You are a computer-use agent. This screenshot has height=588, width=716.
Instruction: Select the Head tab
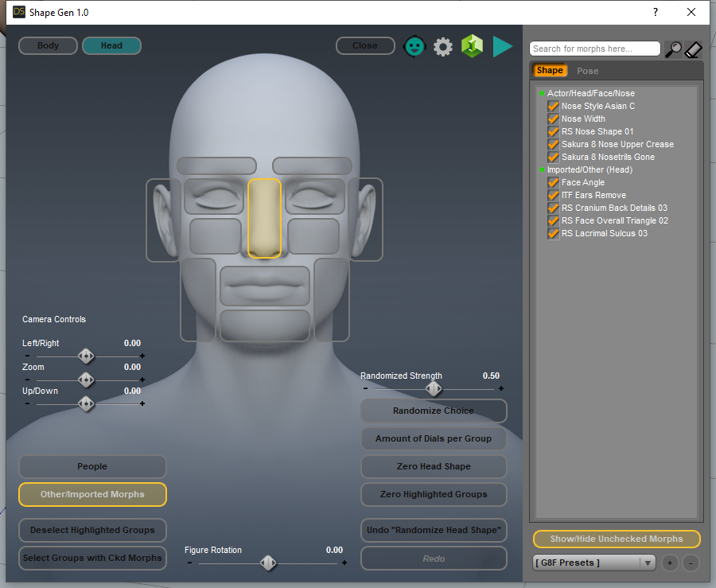[x=111, y=45]
